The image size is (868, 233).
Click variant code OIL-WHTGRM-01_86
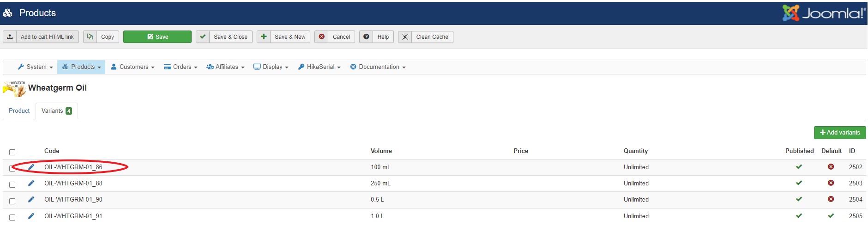tap(73, 167)
